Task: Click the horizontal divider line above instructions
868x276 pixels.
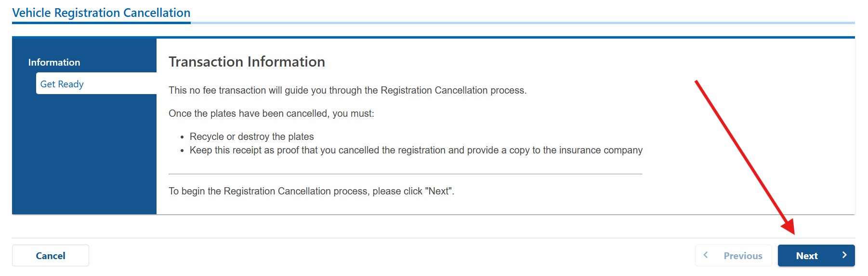Action: [405, 174]
